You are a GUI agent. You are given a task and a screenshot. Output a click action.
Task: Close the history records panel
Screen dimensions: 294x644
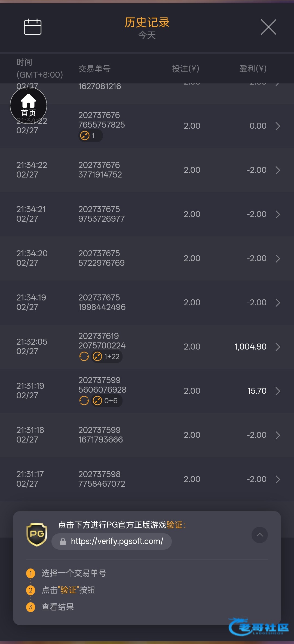click(268, 27)
